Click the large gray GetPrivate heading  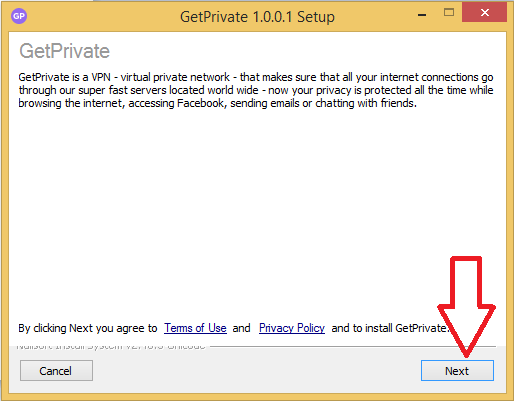pyautogui.click(x=64, y=51)
